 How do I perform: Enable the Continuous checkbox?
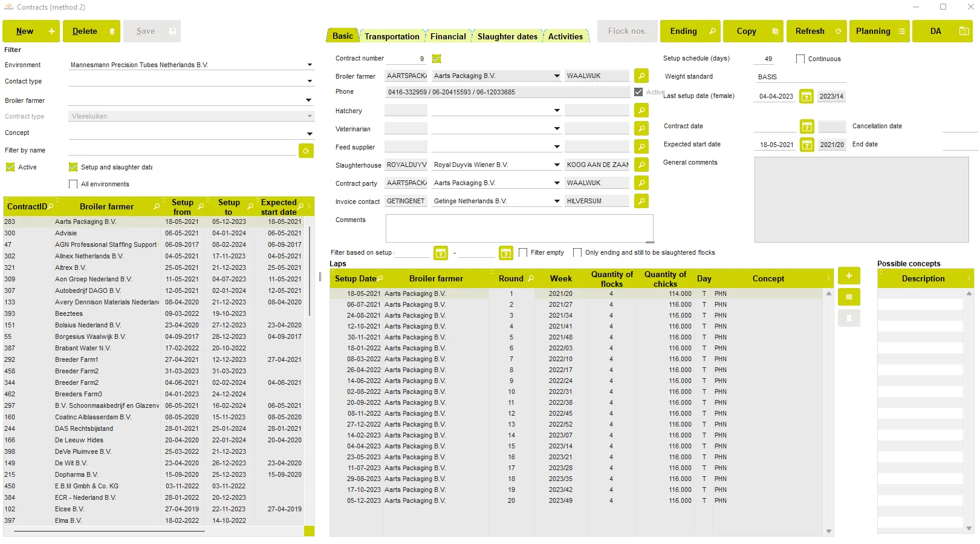[x=800, y=59]
